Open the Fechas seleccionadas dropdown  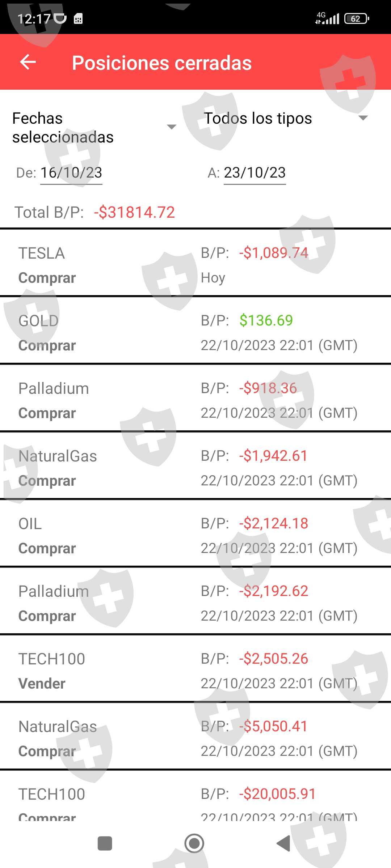tap(94, 127)
